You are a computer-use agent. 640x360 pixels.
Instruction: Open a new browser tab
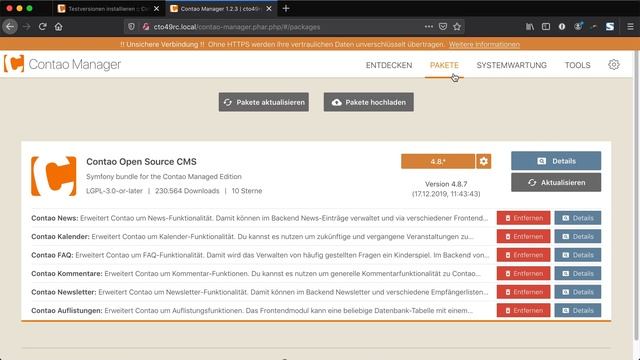pyautogui.click(x=286, y=8)
